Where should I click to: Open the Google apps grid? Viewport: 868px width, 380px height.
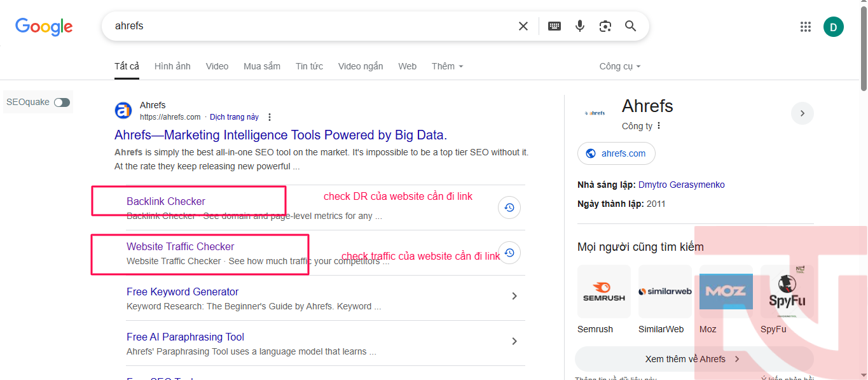(806, 27)
